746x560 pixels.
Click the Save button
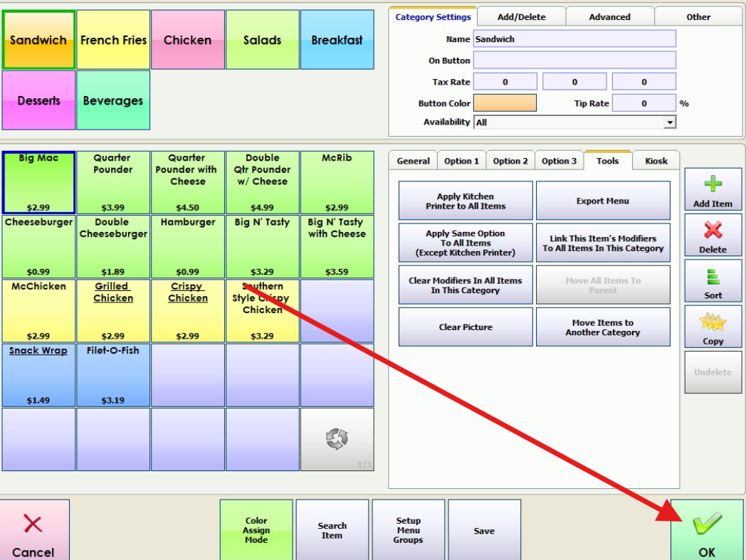[484, 530]
